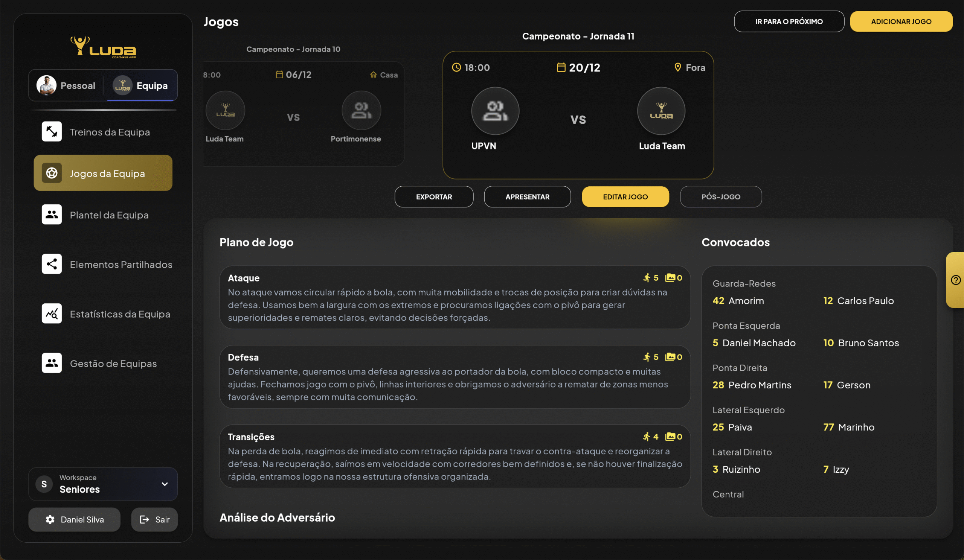Open Elementos Partilhados via share icon

(x=52, y=264)
